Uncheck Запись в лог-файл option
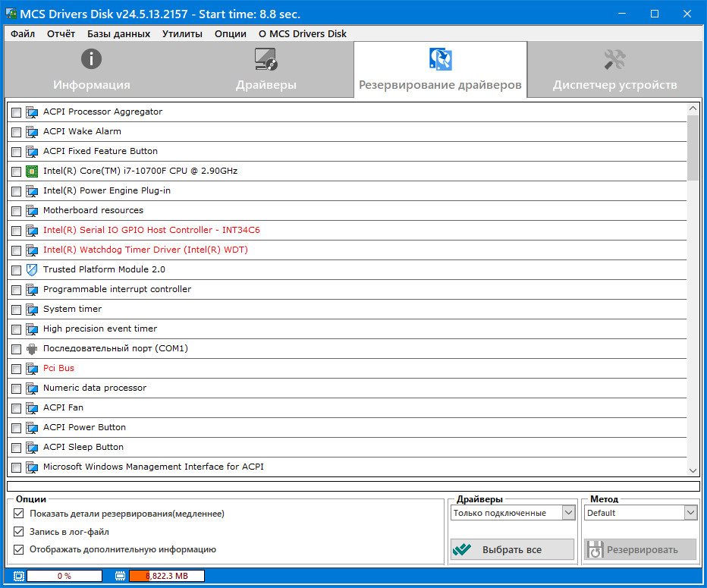 point(18,532)
